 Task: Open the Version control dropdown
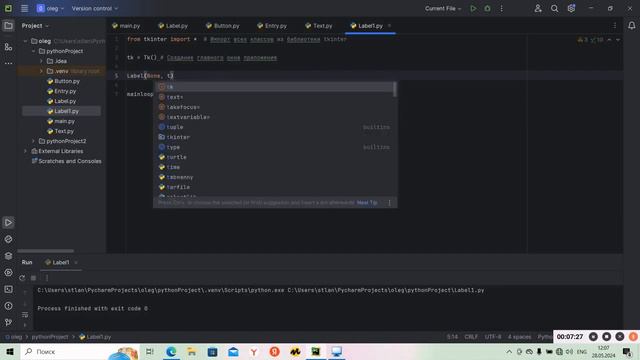tap(95, 8)
